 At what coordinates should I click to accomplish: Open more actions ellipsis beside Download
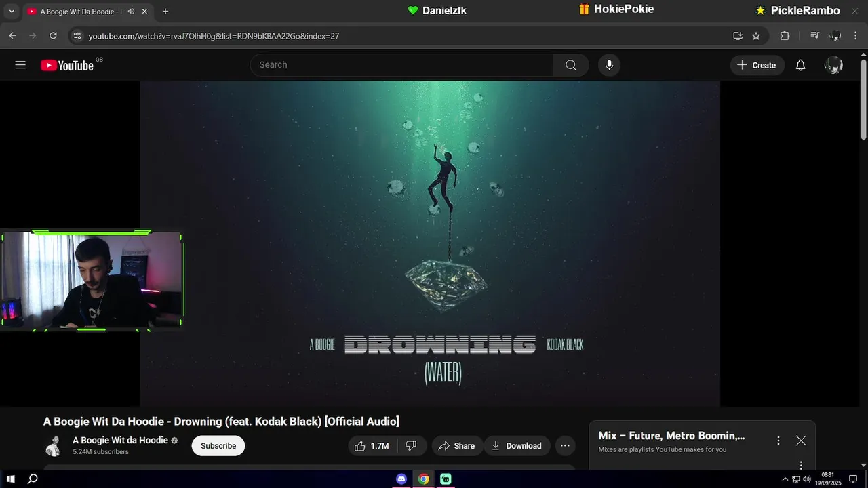pyautogui.click(x=565, y=446)
